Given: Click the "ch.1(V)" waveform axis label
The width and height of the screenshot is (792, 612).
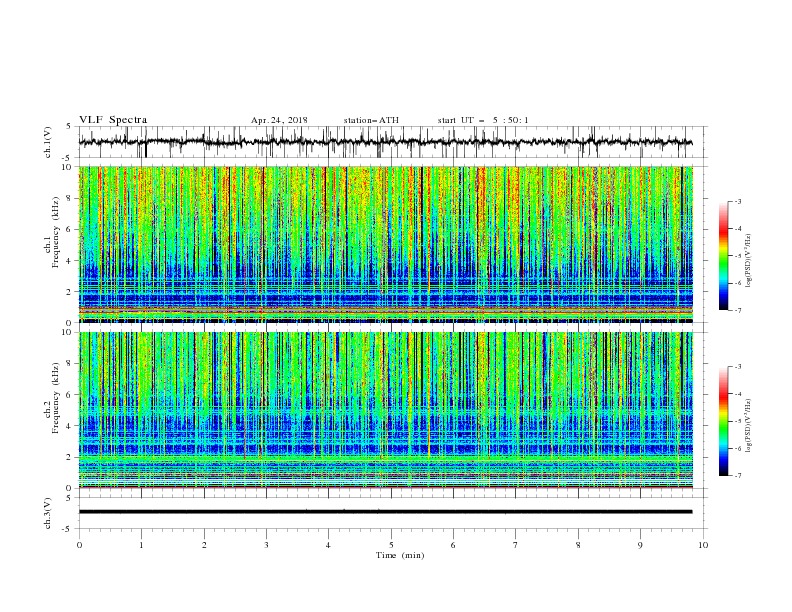Looking at the screenshot, I should 48,142.
